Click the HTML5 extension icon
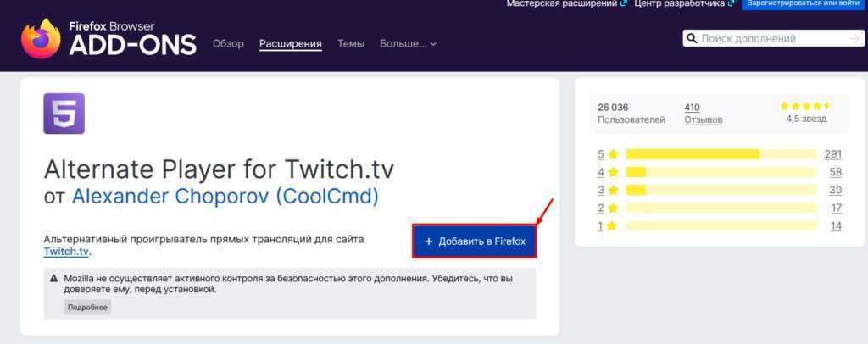This screenshot has width=868, height=344. click(x=64, y=114)
